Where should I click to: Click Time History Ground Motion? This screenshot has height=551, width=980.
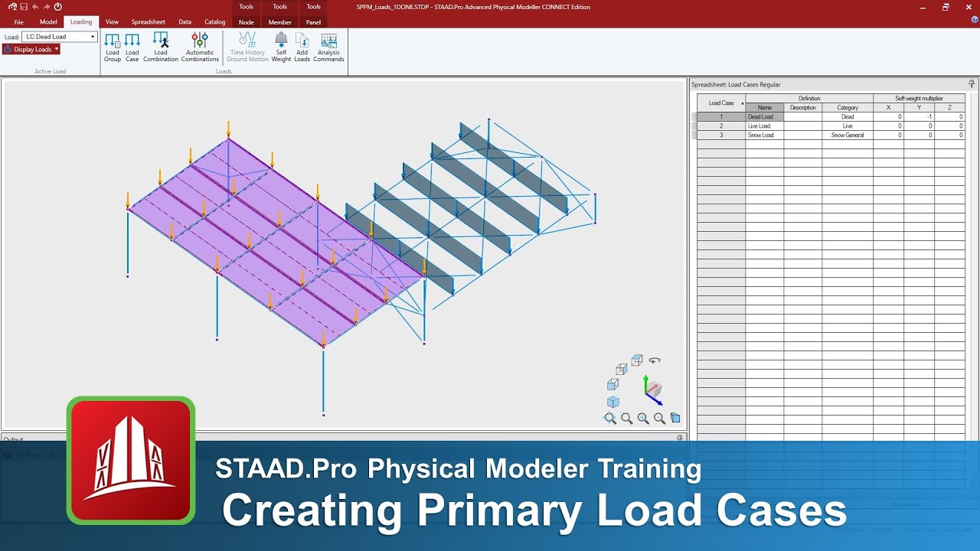247,47
